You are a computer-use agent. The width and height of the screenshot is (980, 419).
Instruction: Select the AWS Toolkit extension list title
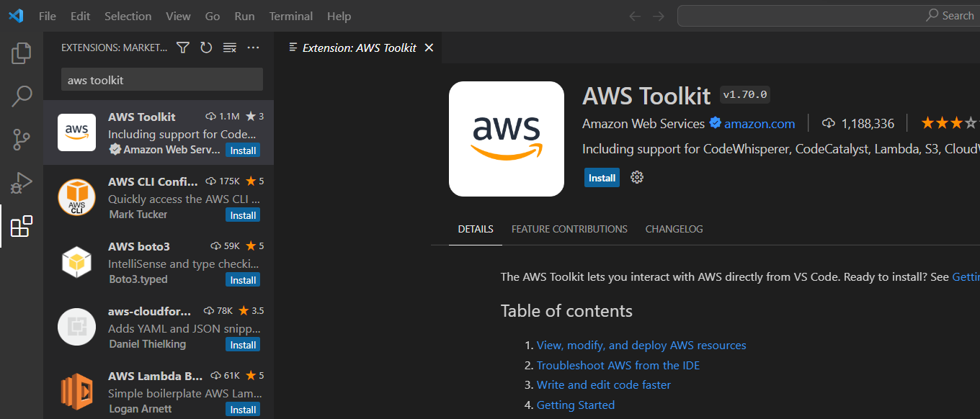coord(142,117)
